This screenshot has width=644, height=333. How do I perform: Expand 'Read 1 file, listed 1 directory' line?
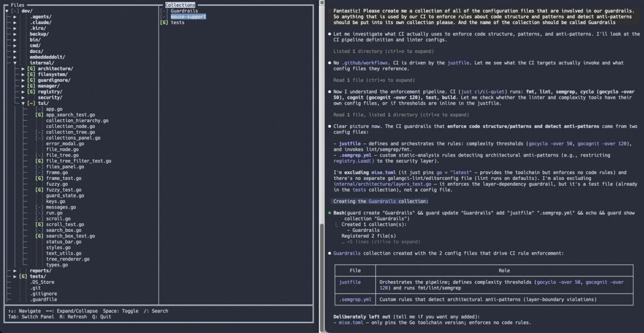[x=402, y=115]
